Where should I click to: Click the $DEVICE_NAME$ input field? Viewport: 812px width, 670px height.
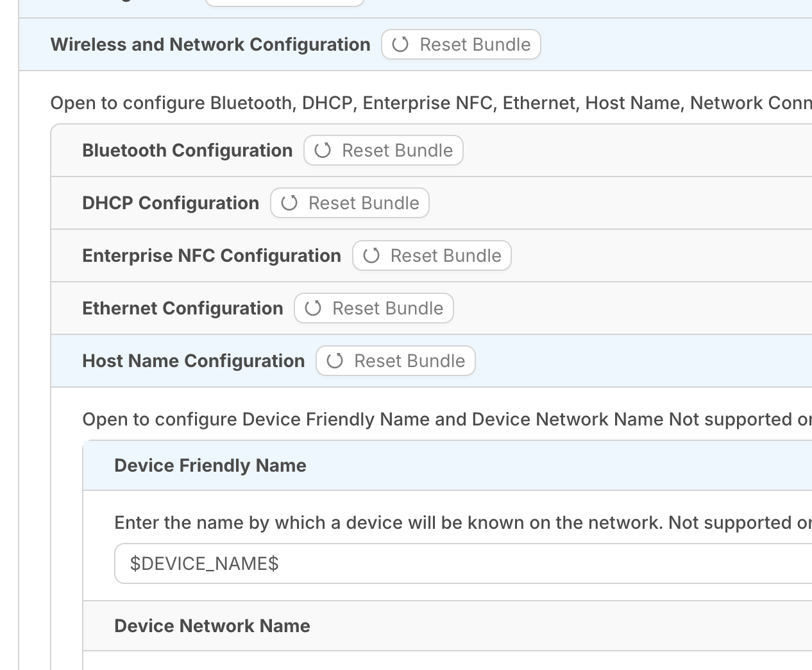463,563
